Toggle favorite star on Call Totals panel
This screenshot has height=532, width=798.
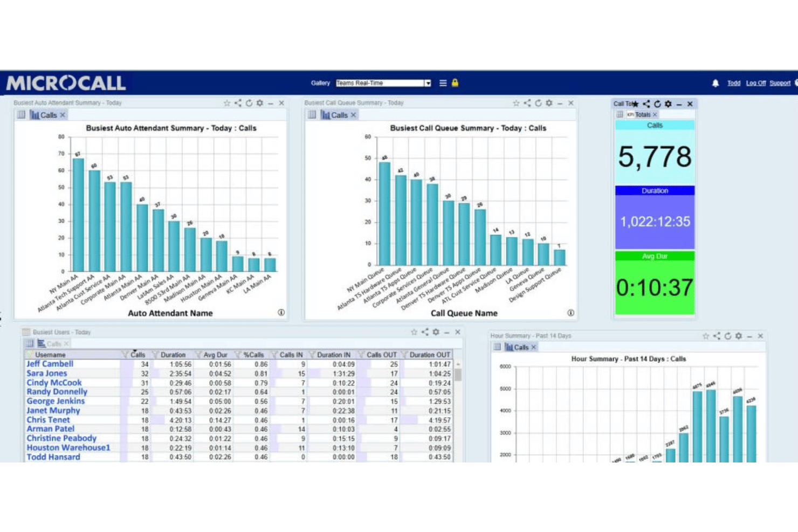pyautogui.click(x=636, y=103)
